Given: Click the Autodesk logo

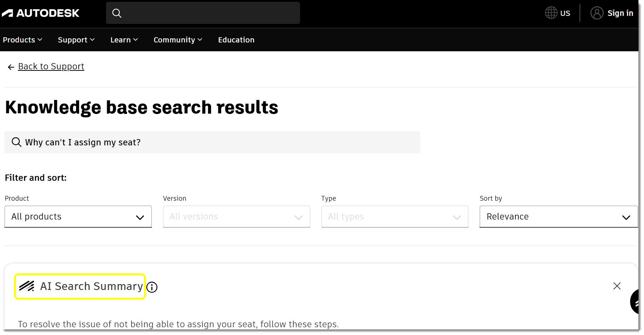Looking at the screenshot, I should pos(41,13).
